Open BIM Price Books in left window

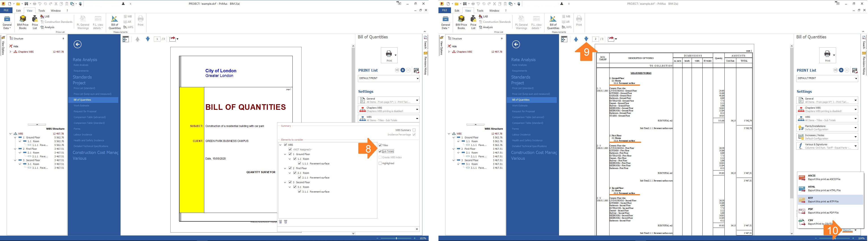pos(23,22)
